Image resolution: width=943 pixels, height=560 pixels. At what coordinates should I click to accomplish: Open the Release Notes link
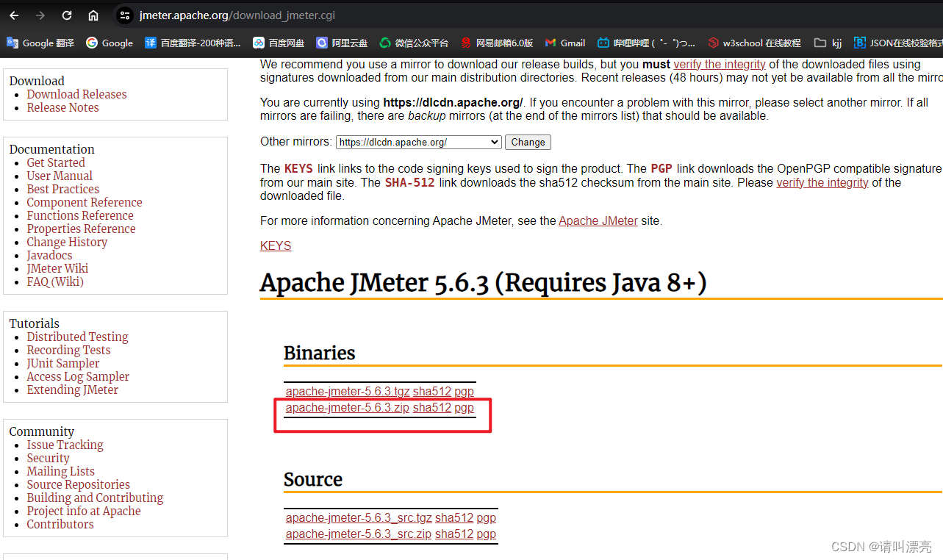click(62, 107)
